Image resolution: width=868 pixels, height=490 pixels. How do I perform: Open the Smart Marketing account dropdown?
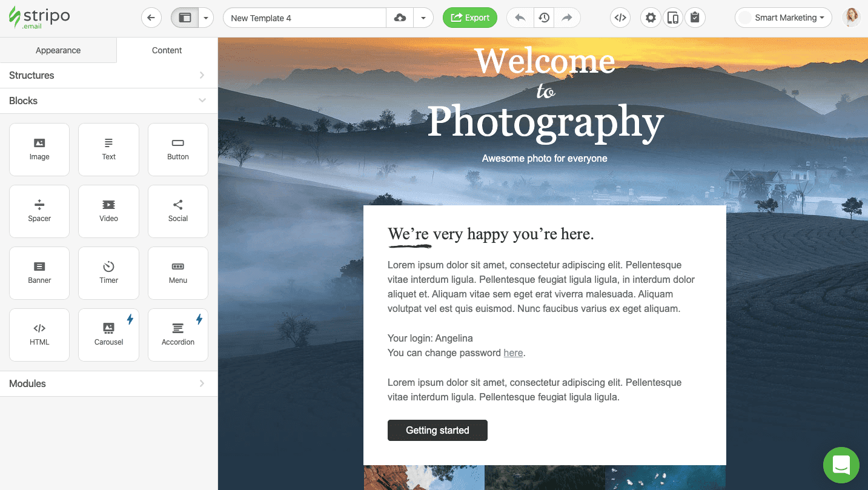pyautogui.click(x=783, y=18)
